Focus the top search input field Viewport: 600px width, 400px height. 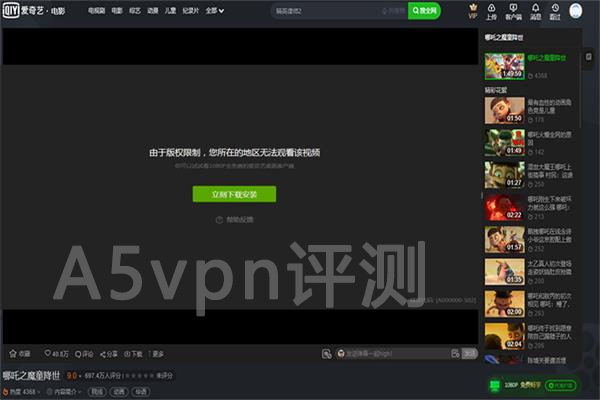pos(339,11)
